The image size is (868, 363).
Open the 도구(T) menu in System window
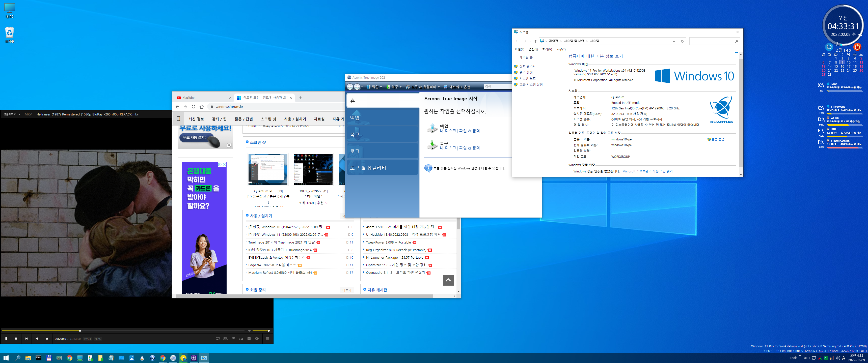[561, 49]
